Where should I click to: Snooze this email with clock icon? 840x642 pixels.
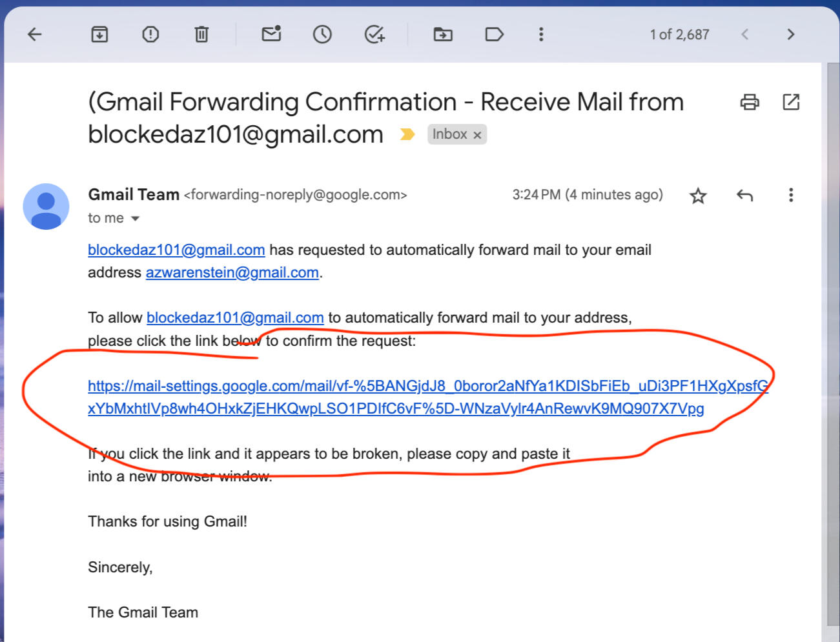tap(322, 34)
